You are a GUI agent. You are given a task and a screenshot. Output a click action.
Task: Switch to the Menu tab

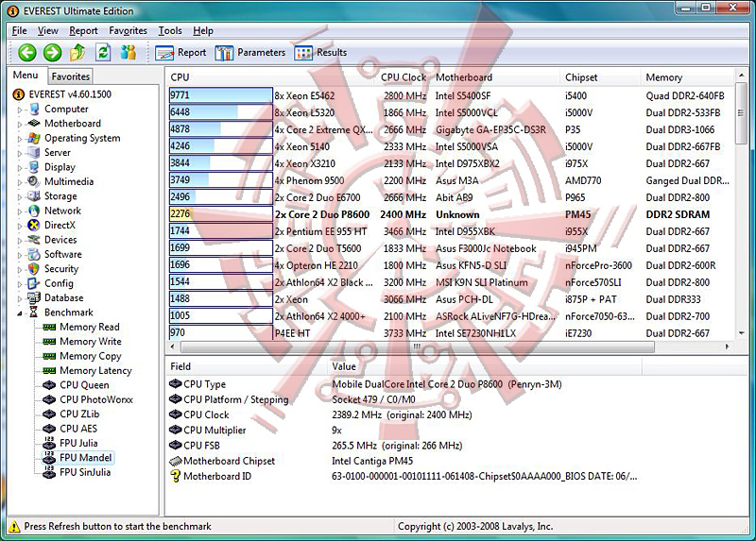(x=26, y=76)
